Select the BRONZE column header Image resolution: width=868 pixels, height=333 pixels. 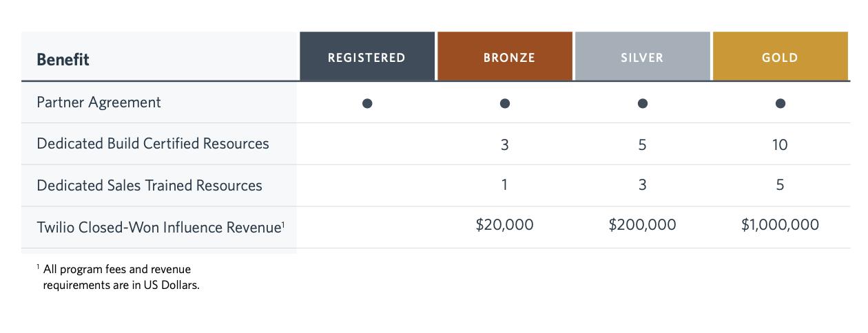pos(505,57)
